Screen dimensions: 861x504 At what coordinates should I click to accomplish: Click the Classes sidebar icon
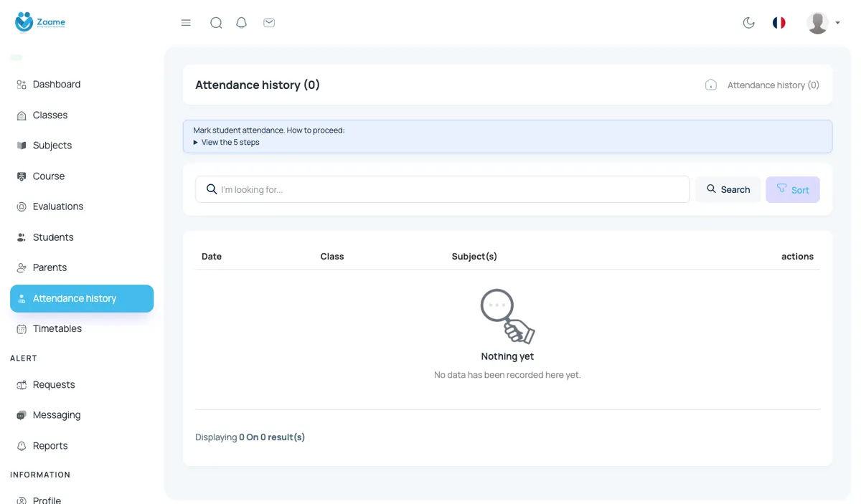(22, 115)
